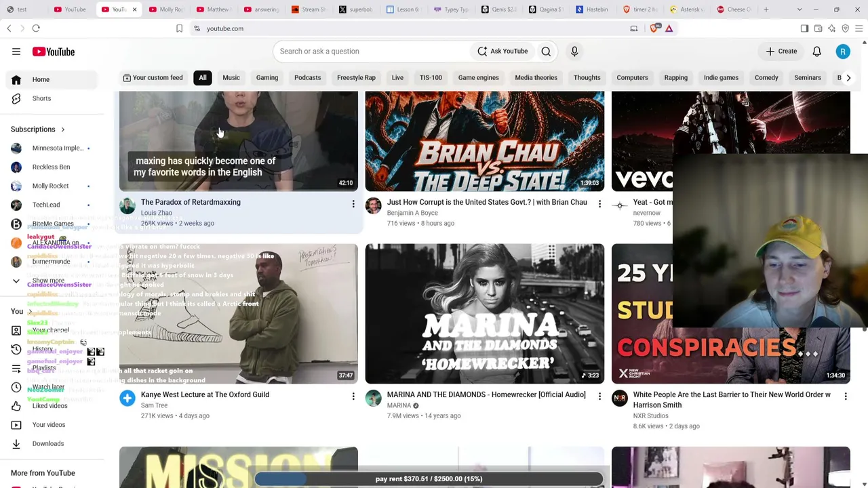
Task: Reload the page in the browser
Action: point(36,28)
